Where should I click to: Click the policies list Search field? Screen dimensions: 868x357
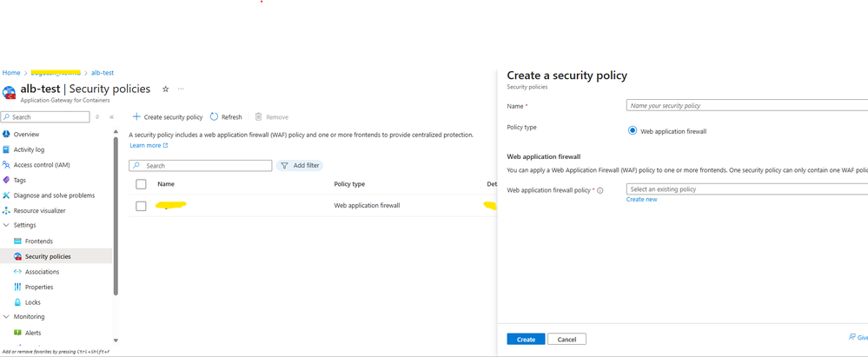point(201,166)
